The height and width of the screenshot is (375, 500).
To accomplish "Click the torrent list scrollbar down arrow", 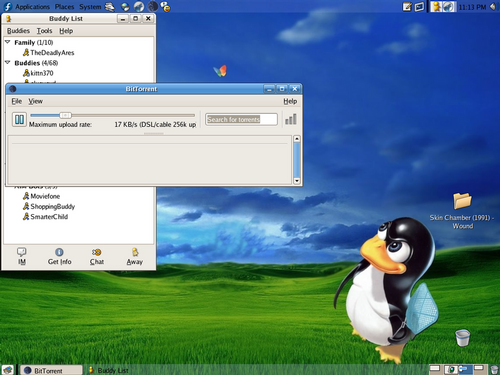I will tap(297, 181).
